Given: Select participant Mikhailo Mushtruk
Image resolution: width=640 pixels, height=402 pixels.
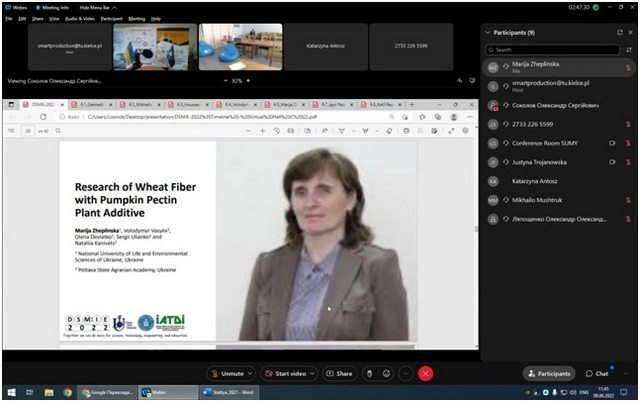Looking at the screenshot, I should [558, 200].
